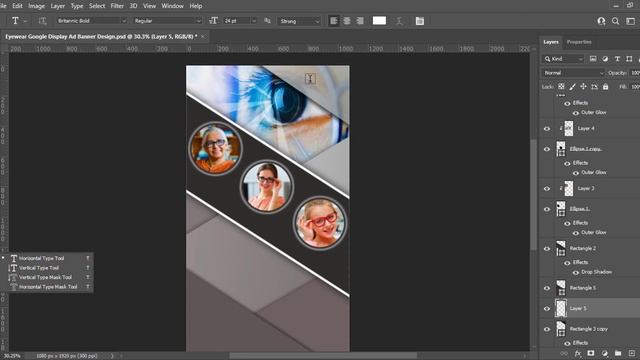Viewport: 640px width, 360px height.
Task: Toggle visibility of Layer 5
Action: (x=547, y=309)
